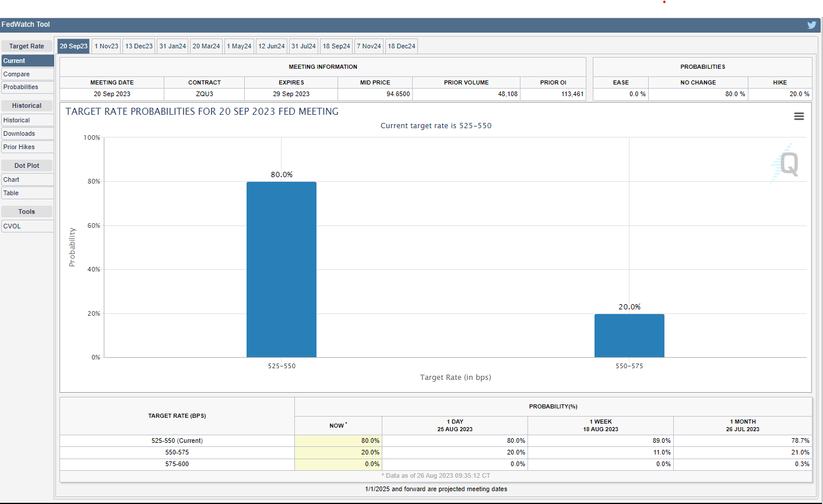The width and height of the screenshot is (823, 504).
Task: Click the Current target rate subtitle
Action: [x=436, y=126]
